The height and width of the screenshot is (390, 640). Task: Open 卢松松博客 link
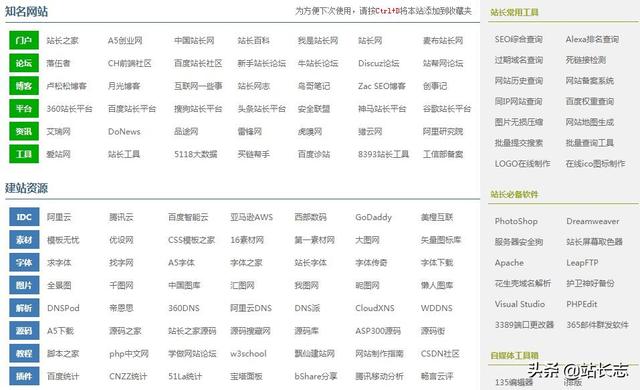(x=67, y=86)
